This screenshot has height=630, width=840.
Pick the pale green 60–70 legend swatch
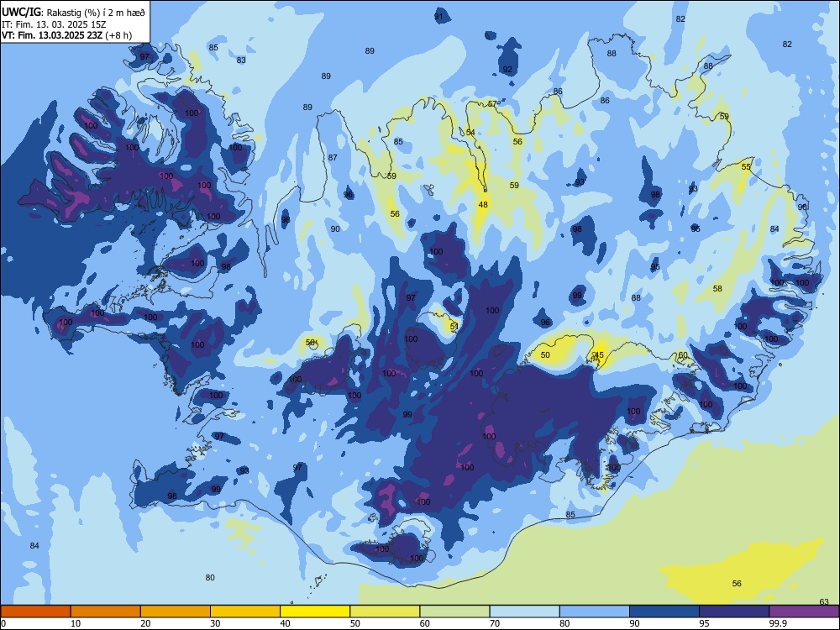454,612
